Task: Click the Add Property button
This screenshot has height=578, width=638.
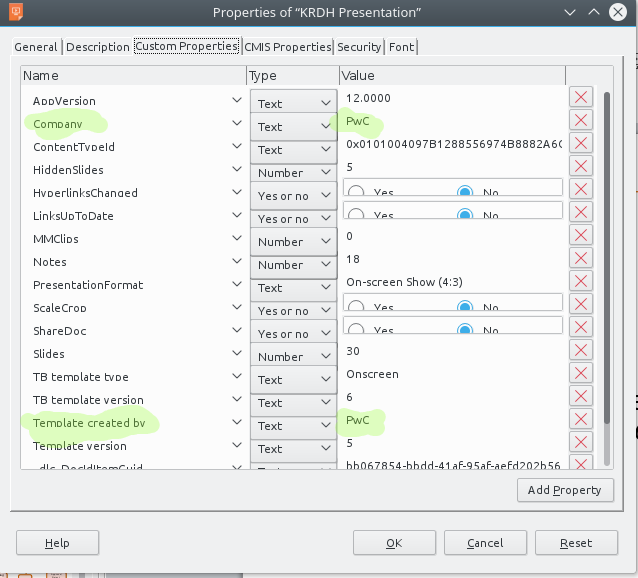Action: point(565,490)
